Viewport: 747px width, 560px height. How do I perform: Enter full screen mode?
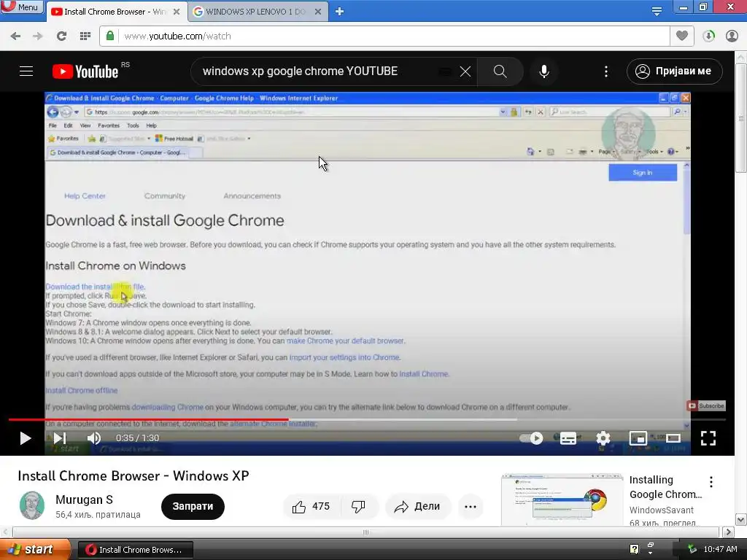click(708, 438)
